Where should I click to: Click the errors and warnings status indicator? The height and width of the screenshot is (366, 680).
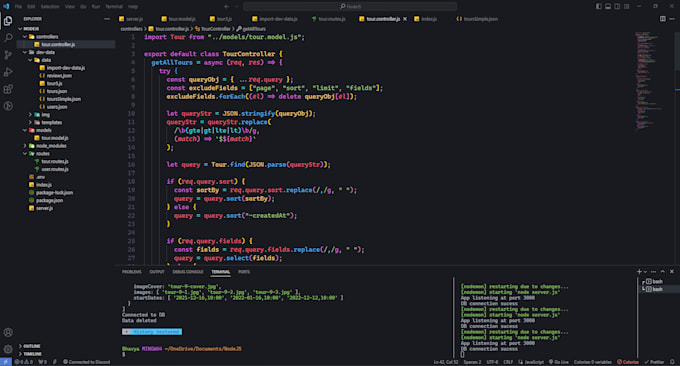(24, 362)
